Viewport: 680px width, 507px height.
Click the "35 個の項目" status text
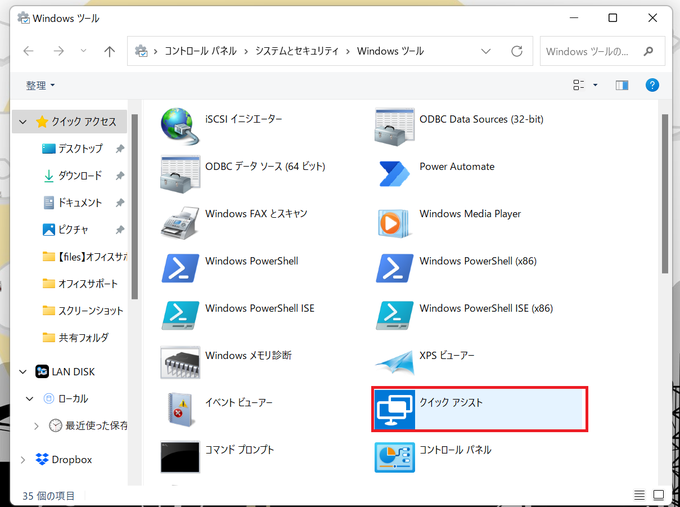point(49,495)
